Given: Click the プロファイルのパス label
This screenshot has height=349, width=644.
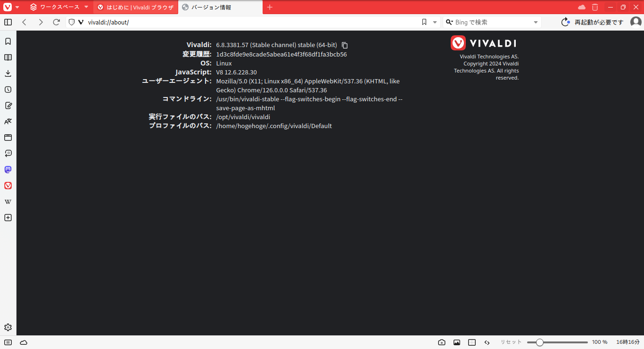Looking at the screenshot, I should coord(180,126).
